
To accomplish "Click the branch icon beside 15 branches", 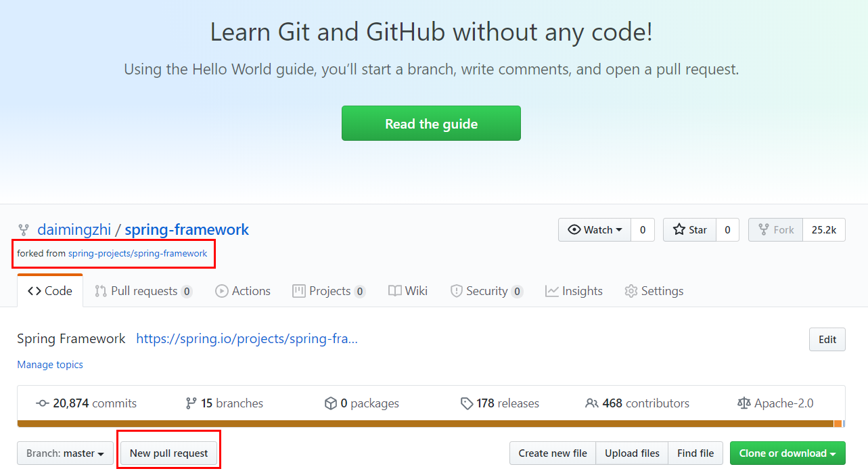I will (x=191, y=403).
